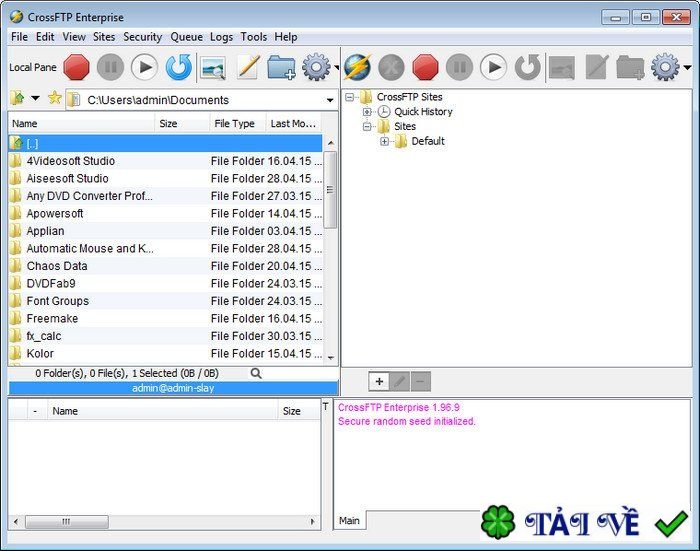Sort local files by Last Modified column
The width and height of the screenshot is (700, 551).
[293, 123]
